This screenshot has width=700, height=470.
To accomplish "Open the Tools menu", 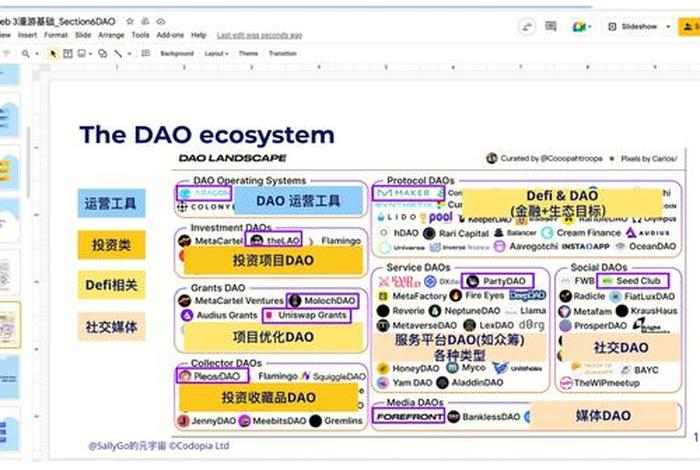I will [140, 35].
